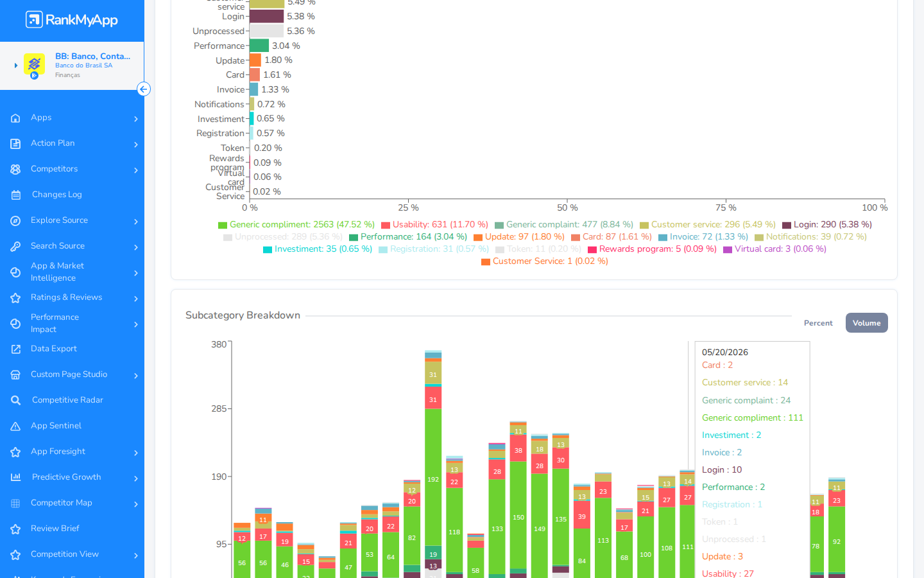Click Virtual card legend color swatch
924x578 pixels.
pos(728,250)
